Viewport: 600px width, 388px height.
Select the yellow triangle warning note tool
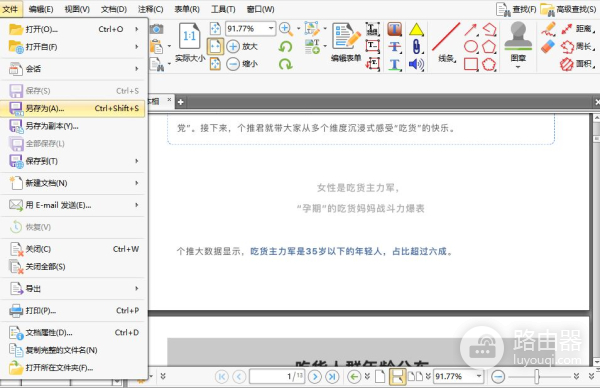point(416,29)
